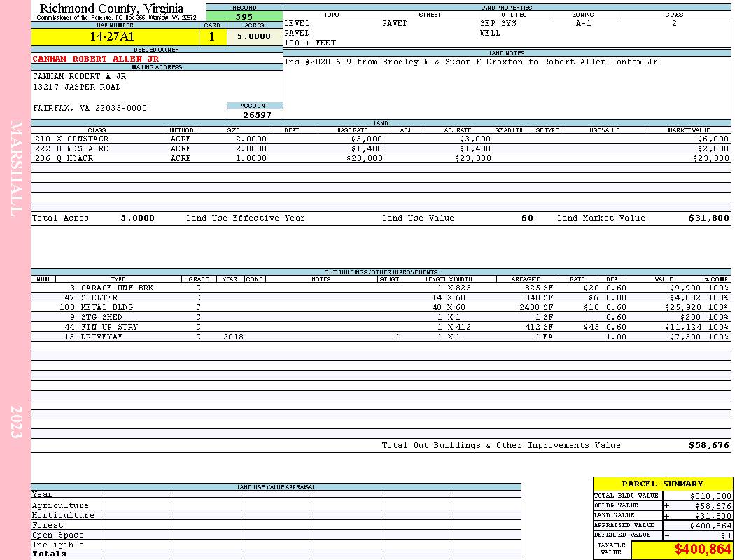This screenshot has height=560, width=735.
Task: Click the Ineligible row label
Action: (x=57, y=545)
